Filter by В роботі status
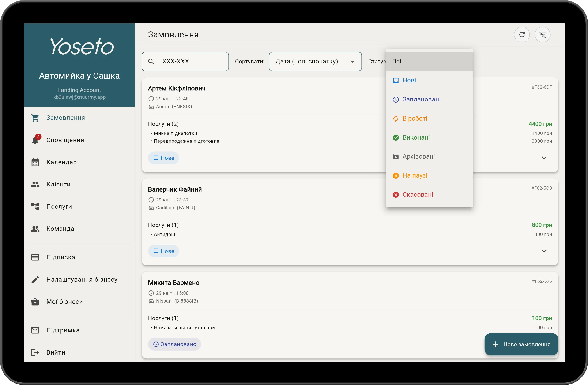Viewport: 588px width, 385px height. (x=429, y=119)
